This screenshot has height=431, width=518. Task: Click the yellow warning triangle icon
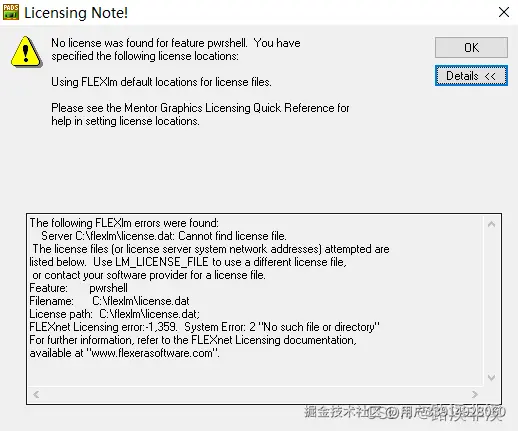(x=26, y=52)
